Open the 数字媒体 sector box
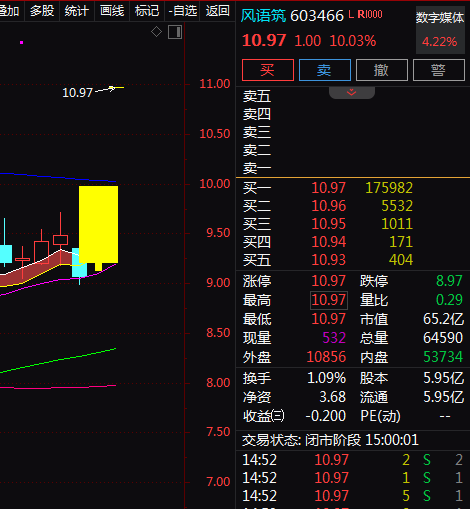The width and height of the screenshot is (470, 509). [x=440, y=30]
